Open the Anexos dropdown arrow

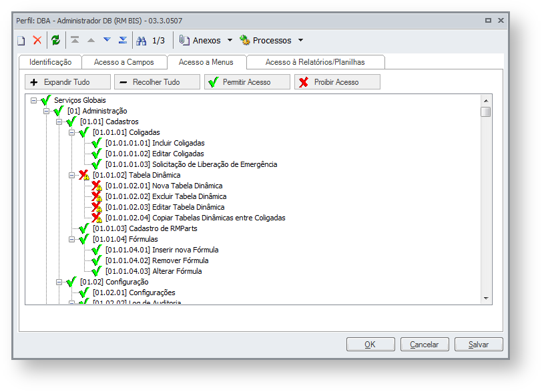click(230, 41)
